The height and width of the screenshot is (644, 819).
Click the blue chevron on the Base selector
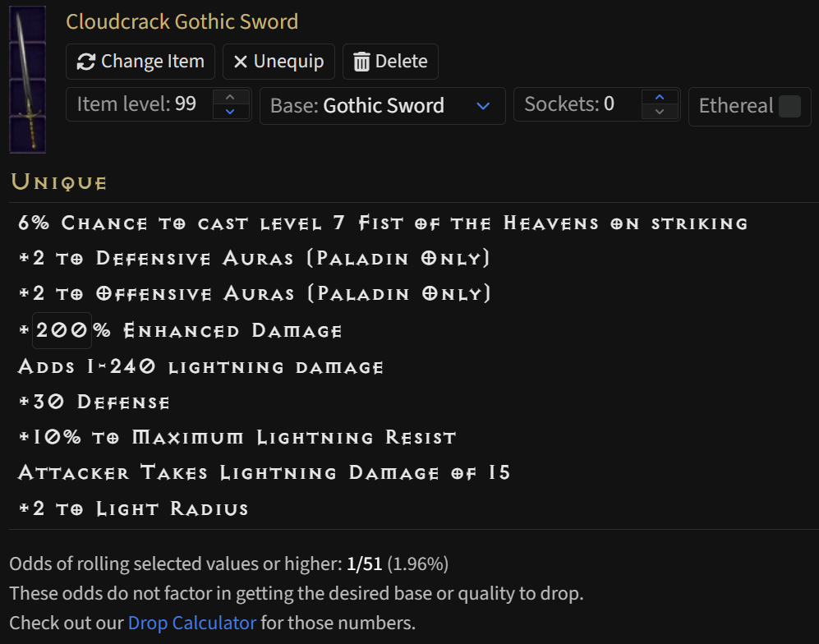pos(483,106)
